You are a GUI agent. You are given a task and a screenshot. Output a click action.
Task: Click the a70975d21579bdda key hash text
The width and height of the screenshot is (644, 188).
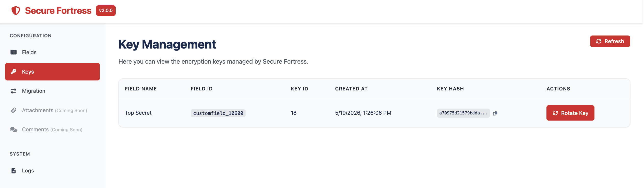coord(463,113)
